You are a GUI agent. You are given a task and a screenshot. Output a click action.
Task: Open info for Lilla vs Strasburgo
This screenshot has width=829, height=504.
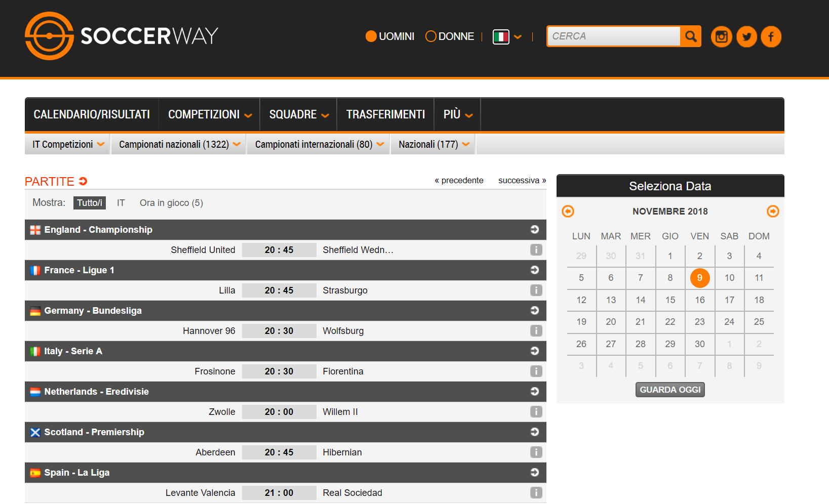536,290
